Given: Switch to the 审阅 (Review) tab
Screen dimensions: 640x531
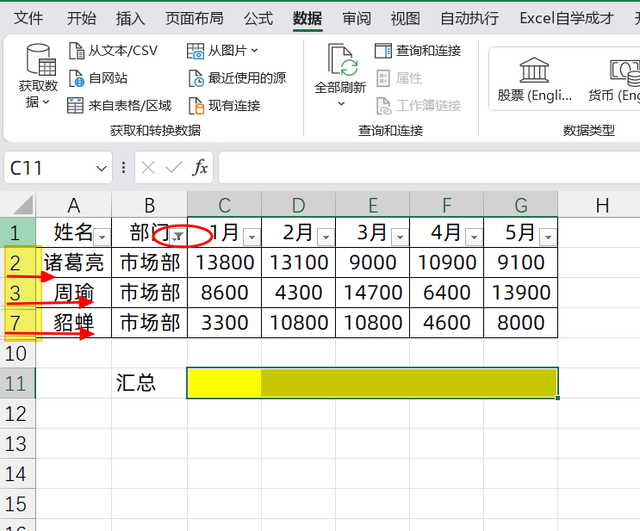Looking at the screenshot, I should [x=356, y=18].
